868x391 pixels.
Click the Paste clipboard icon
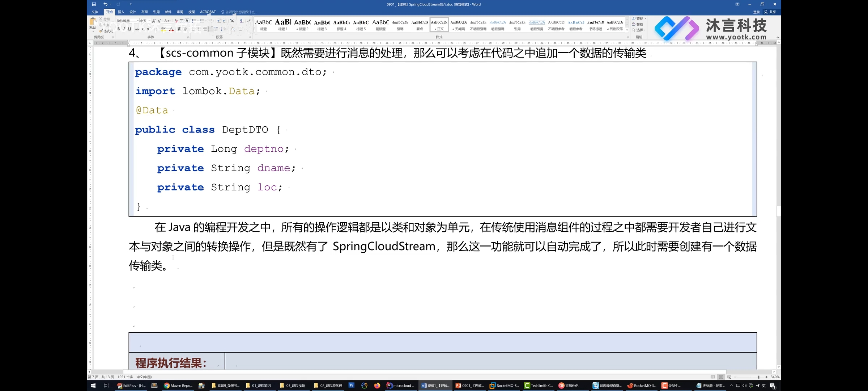click(x=93, y=22)
